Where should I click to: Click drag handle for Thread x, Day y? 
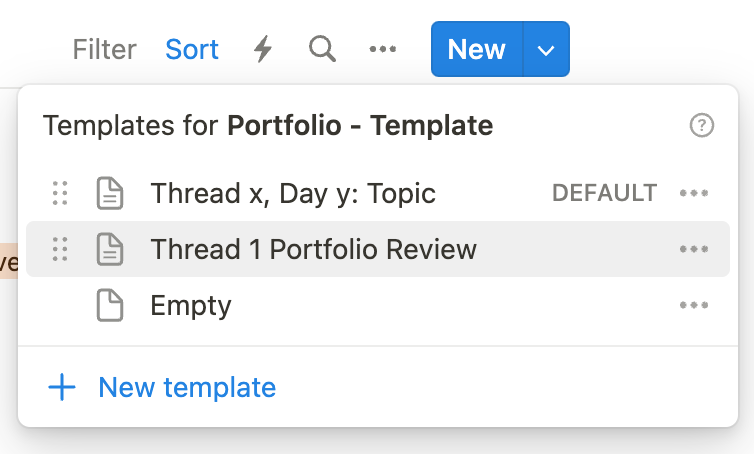pyautogui.click(x=60, y=193)
